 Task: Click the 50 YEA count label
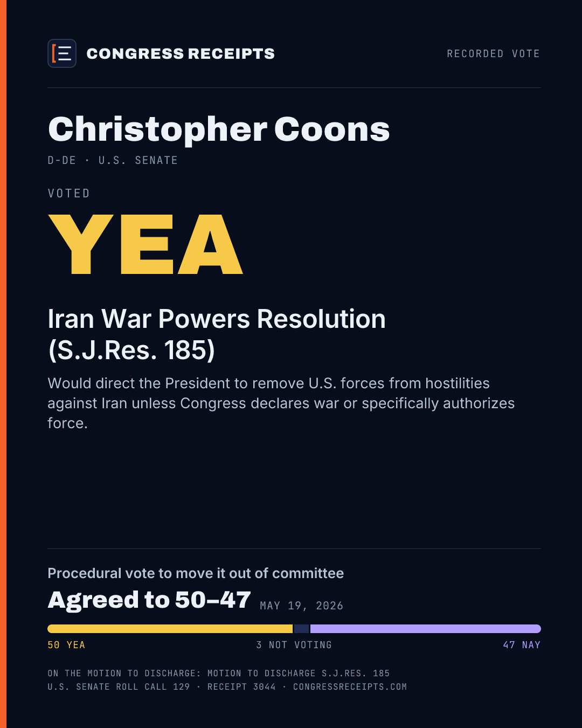[x=66, y=645]
